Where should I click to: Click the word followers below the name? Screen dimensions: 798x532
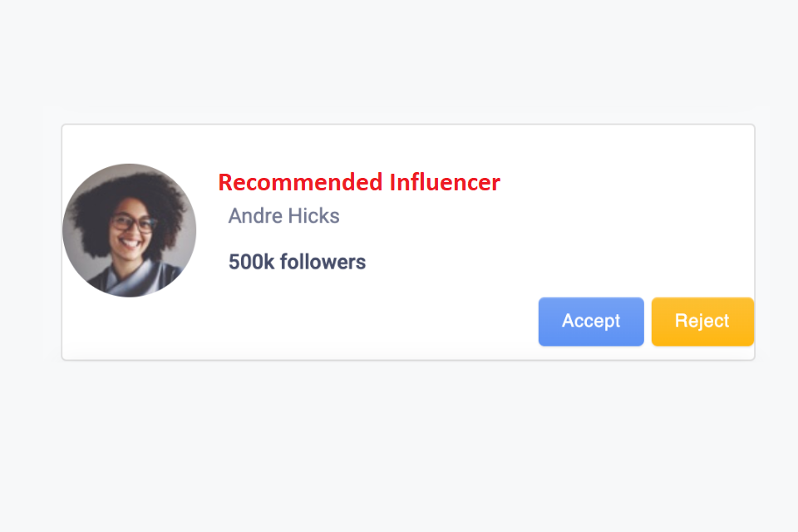(323, 262)
